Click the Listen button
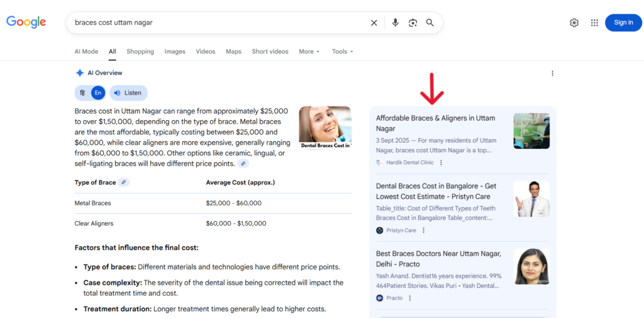This screenshot has width=644, height=318. [128, 93]
